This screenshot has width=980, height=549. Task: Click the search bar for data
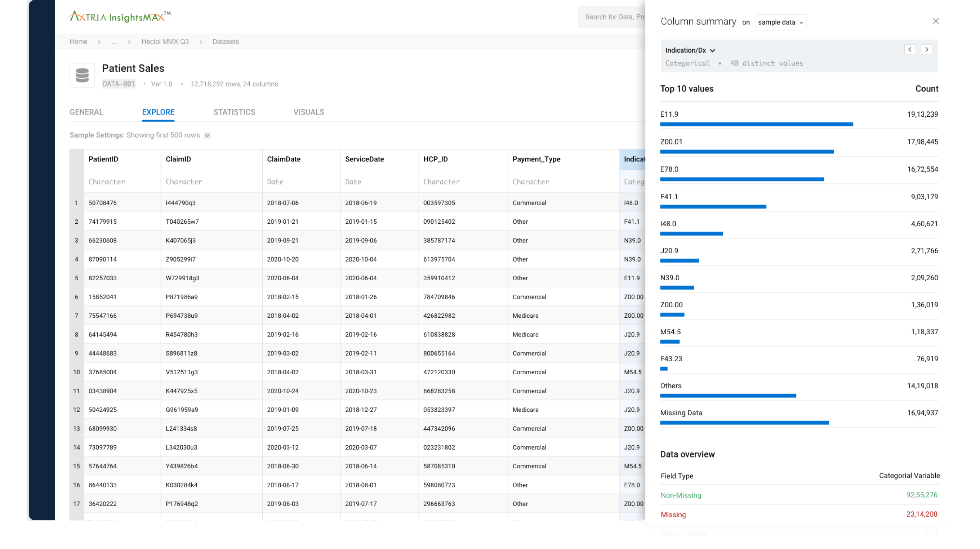616,17
